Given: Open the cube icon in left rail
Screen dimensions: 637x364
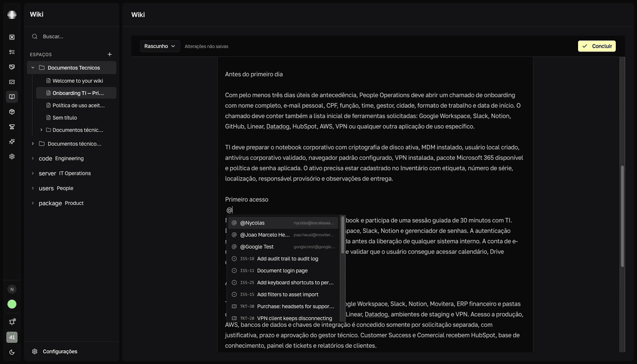Looking at the screenshot, I should click(x=12, y=112).
